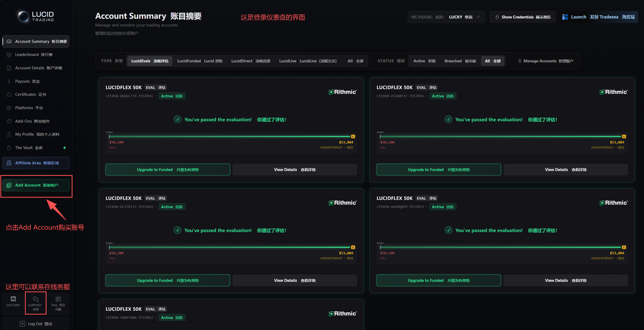This screenshot has width=644, height=330.
Task: Click the My Profile person icon
Action: 9,134
